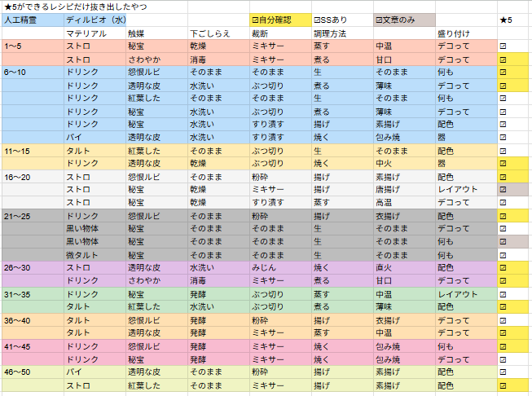The width and height of the screenshot is (532, 396).
Task: Select the SSあり legend cell
Action: pyautogui.click(x=342, y=20)
